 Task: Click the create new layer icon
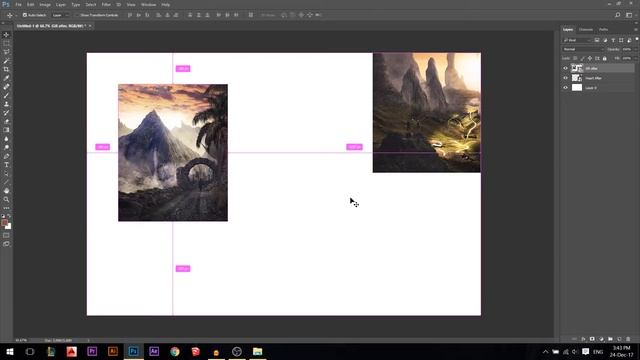tap(619, 339)
